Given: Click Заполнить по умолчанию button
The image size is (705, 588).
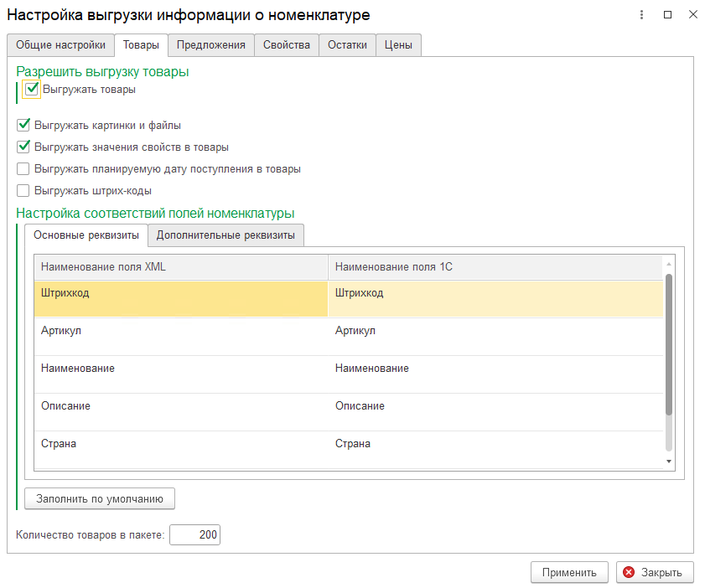Looking at the screenshot, I should click(99, 498).
